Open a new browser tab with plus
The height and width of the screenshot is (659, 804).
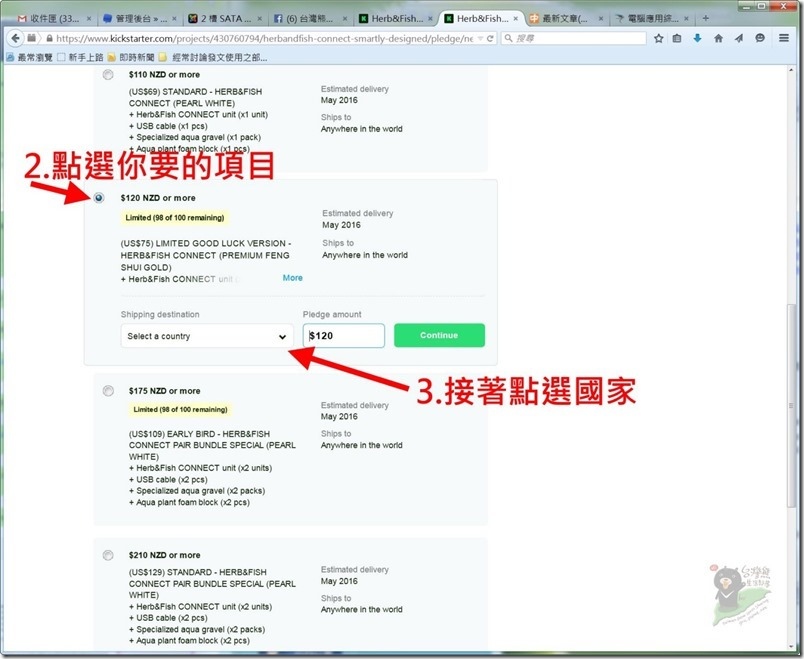[x=706, y=18]
